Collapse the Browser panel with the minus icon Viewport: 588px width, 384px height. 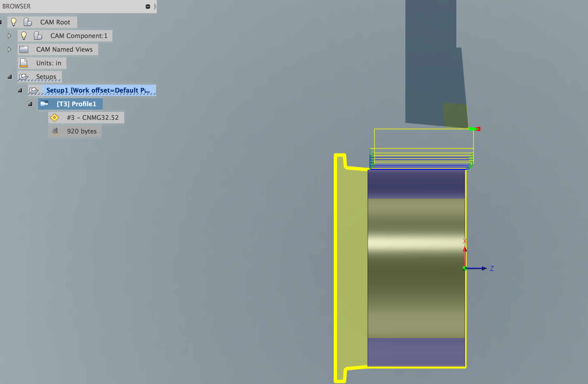pos(147,6)
